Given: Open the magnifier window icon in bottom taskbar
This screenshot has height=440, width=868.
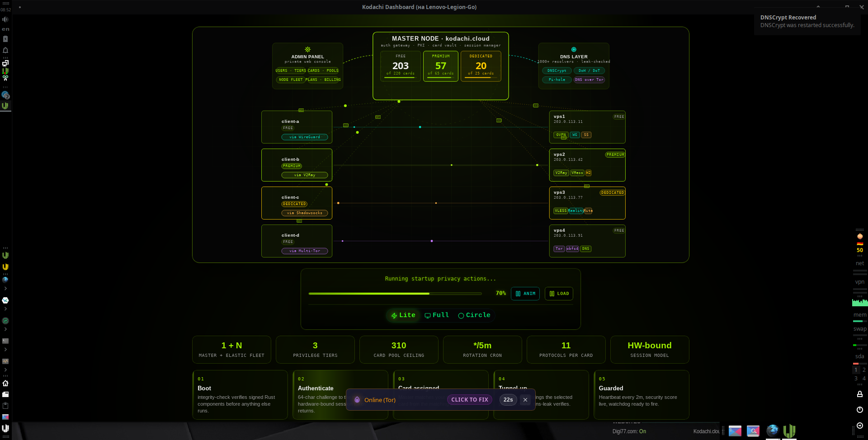Looking at the screenshot, I should pyautogui.click(x=753, y=431).
